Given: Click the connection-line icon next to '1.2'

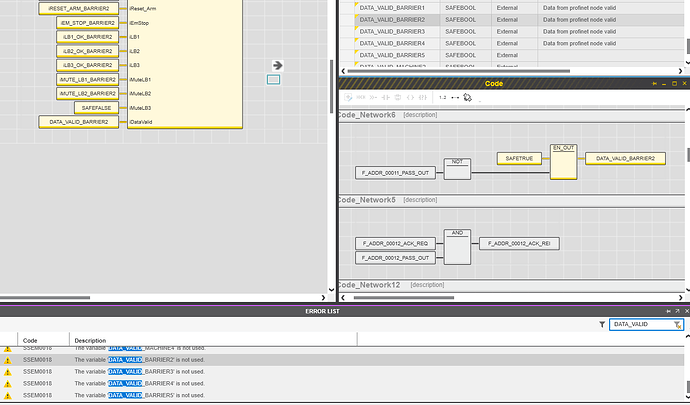Looking at the screenshot, I should click(x=455, y=97).
